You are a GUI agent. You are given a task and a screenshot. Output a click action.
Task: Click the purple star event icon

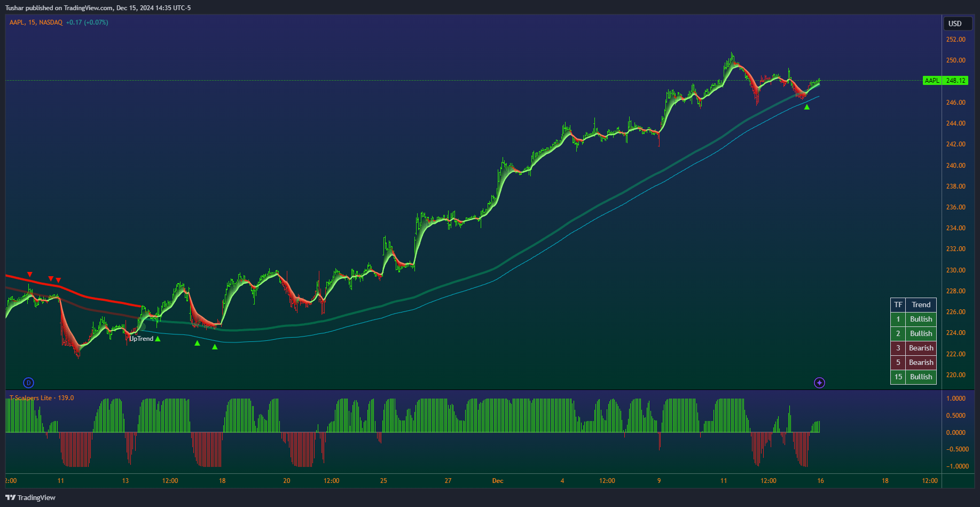point(819,383)
